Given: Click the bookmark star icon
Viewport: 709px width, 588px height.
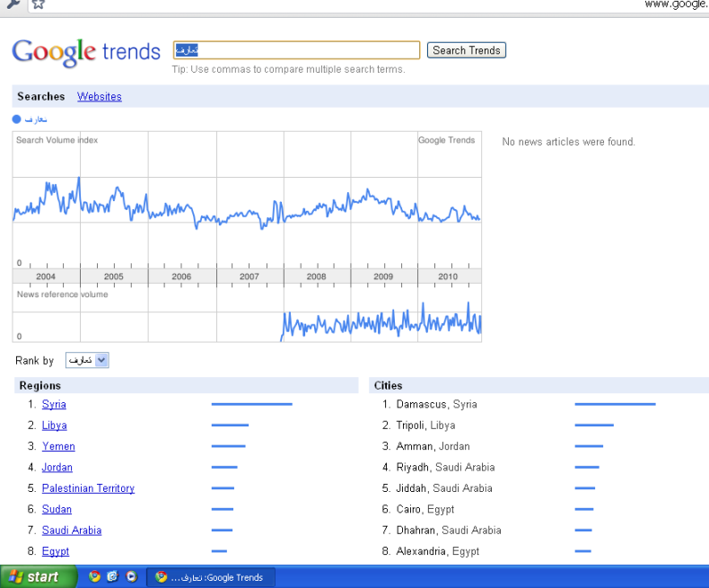Looking at the screenshot, I should pyautogui.click(x=38, y=4).
